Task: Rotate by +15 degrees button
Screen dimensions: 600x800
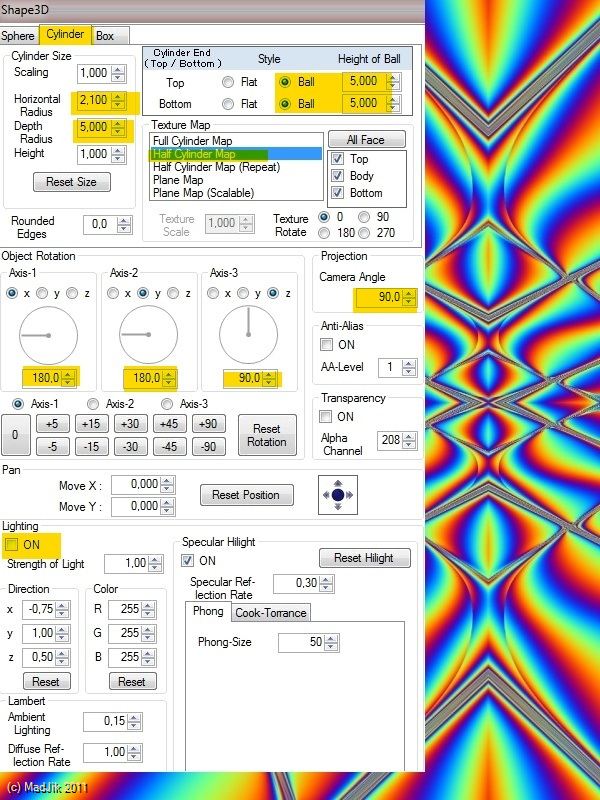Action: (91, 424)
